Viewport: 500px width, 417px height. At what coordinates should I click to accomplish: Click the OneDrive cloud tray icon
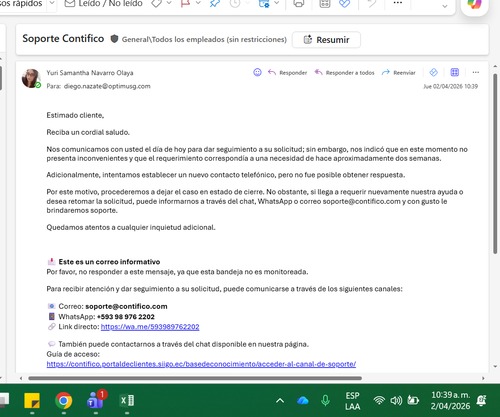[303, 400]
